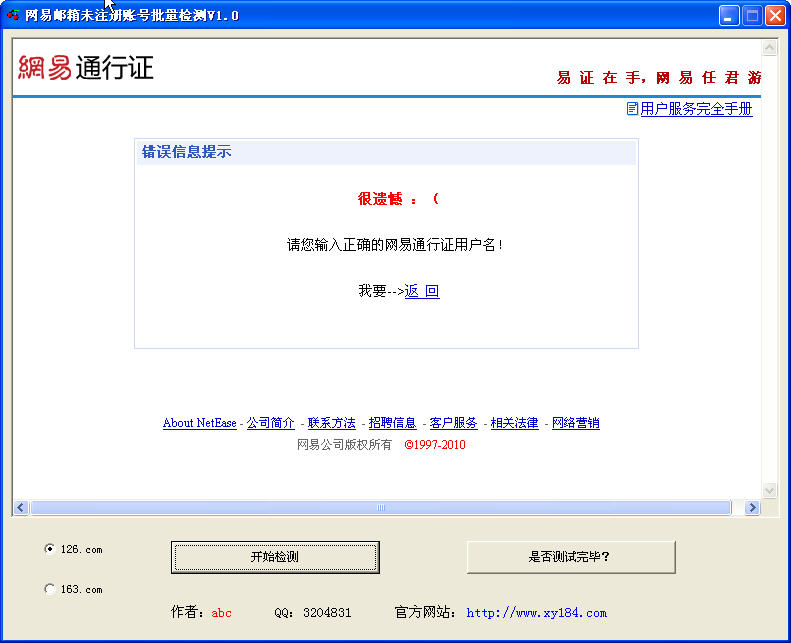Click the disabled maximize button
Screen dimensions: 791x643
tap(752, 16)
